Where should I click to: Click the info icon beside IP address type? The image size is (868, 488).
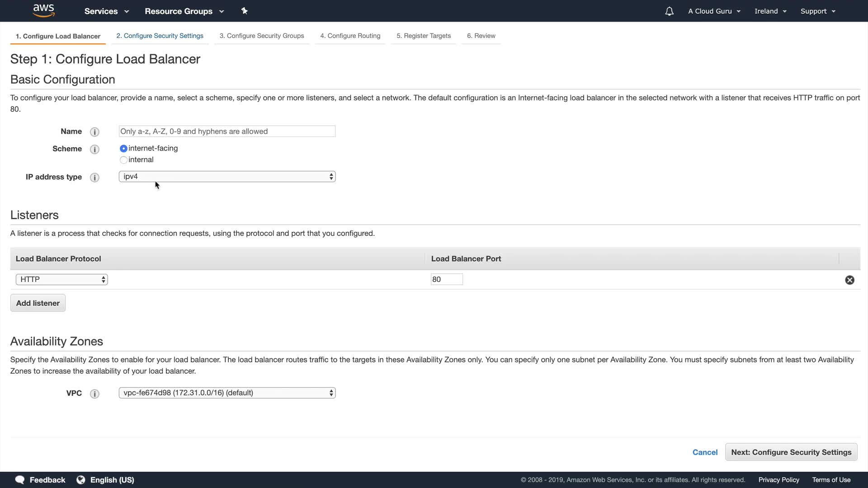(x=94, y=178)
